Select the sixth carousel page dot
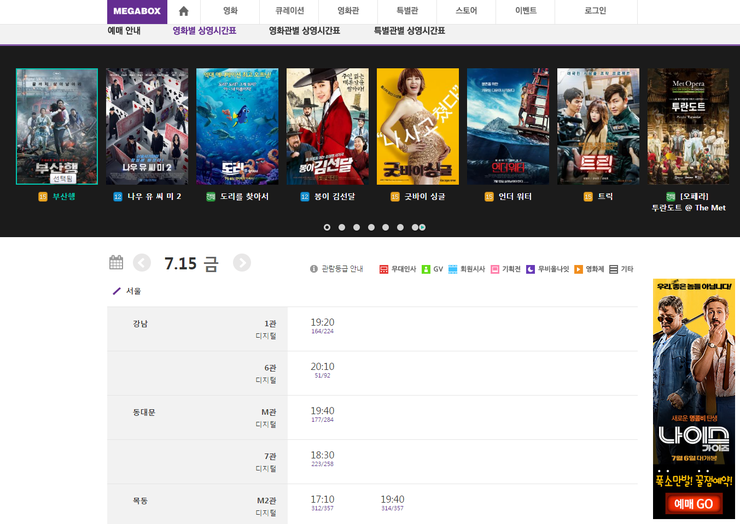The image size is (740, 524). (400, 228)
